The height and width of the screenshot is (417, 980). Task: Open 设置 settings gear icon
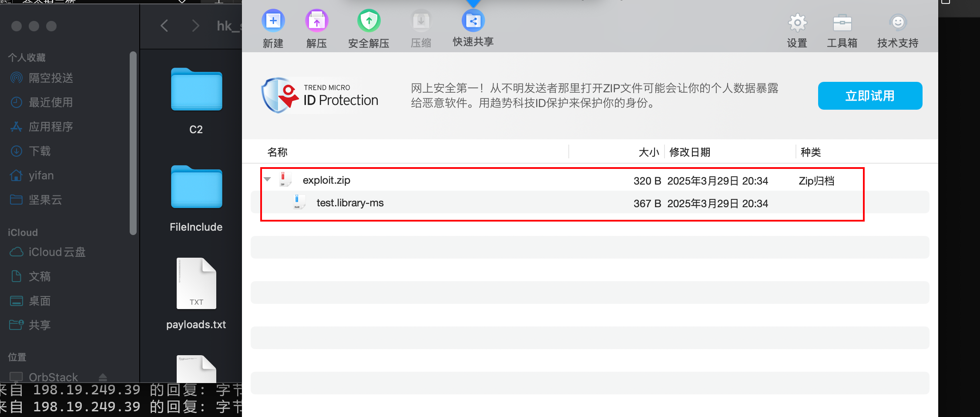point(797,23)
